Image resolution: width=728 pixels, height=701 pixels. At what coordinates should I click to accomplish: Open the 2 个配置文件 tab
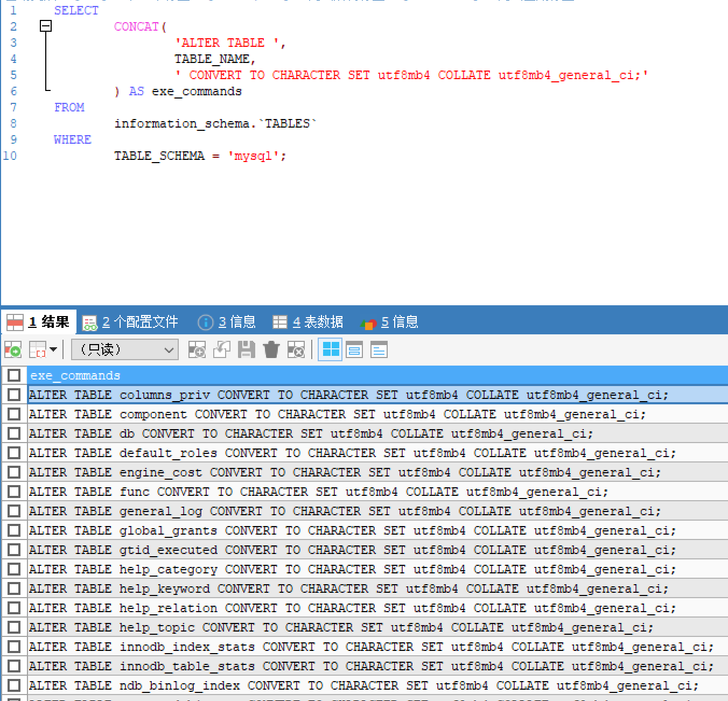click(x=130, y=322)
